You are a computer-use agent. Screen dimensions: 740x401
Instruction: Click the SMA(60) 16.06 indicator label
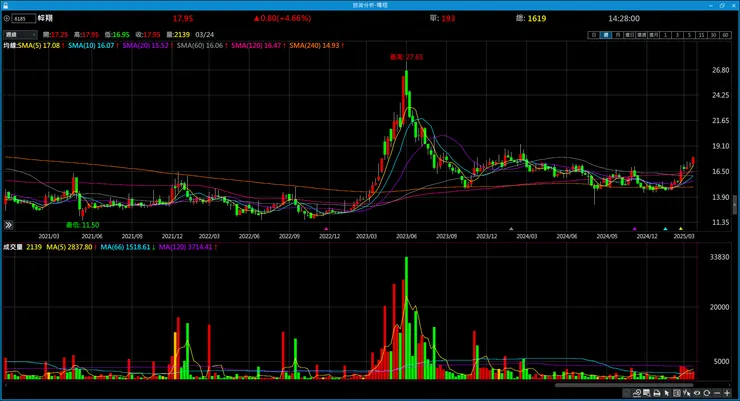200,46
